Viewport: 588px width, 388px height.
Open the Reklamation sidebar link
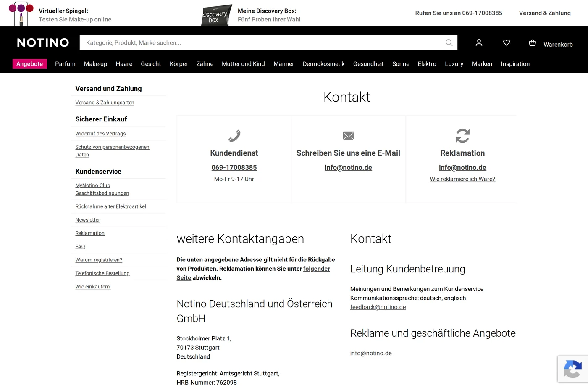90,233
